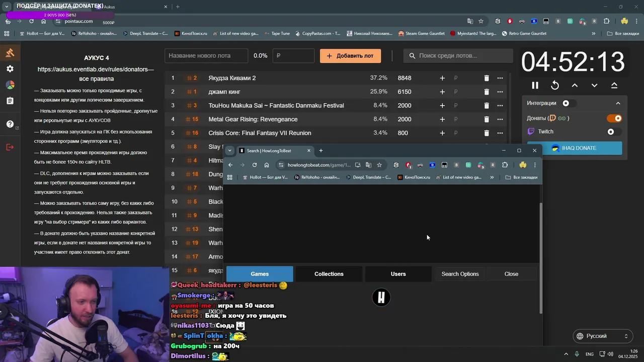Click the search magnifier icon in lots search
The image size is (644, 362).
412,56
